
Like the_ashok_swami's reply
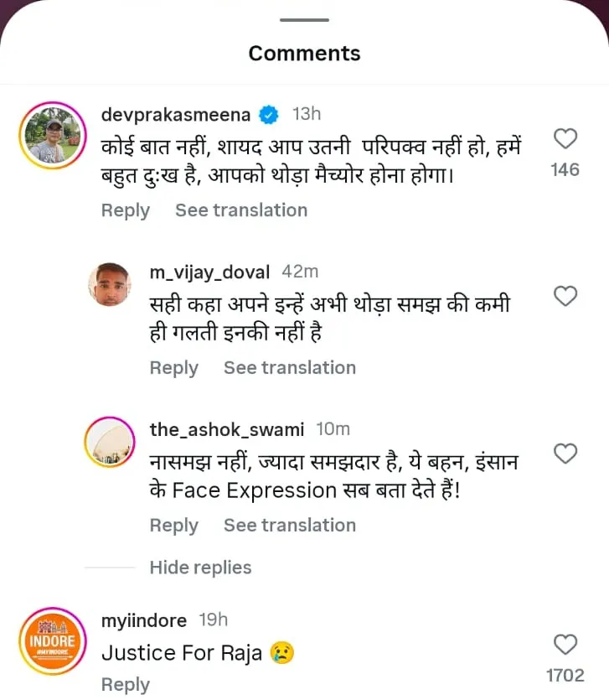coord(566,454)
